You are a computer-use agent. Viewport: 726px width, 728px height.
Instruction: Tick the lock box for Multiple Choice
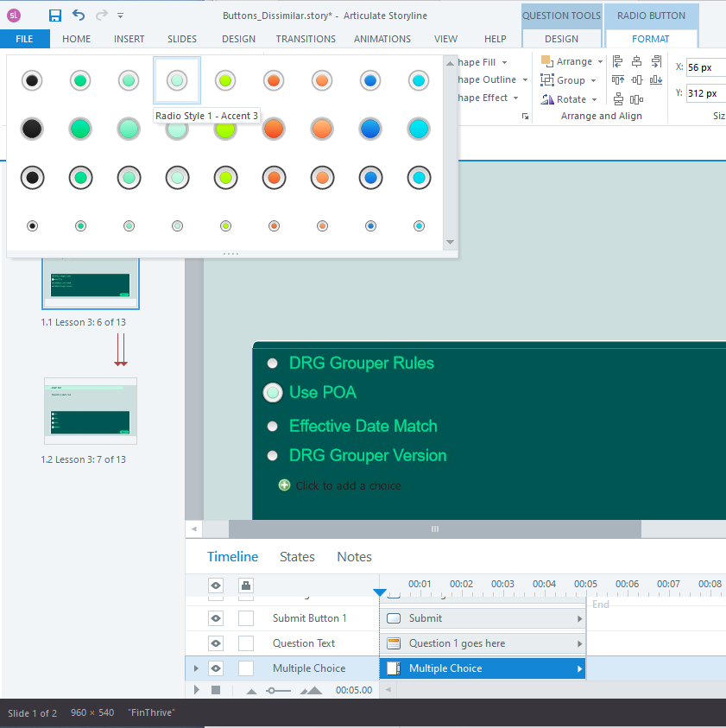[x=246, y=668]
